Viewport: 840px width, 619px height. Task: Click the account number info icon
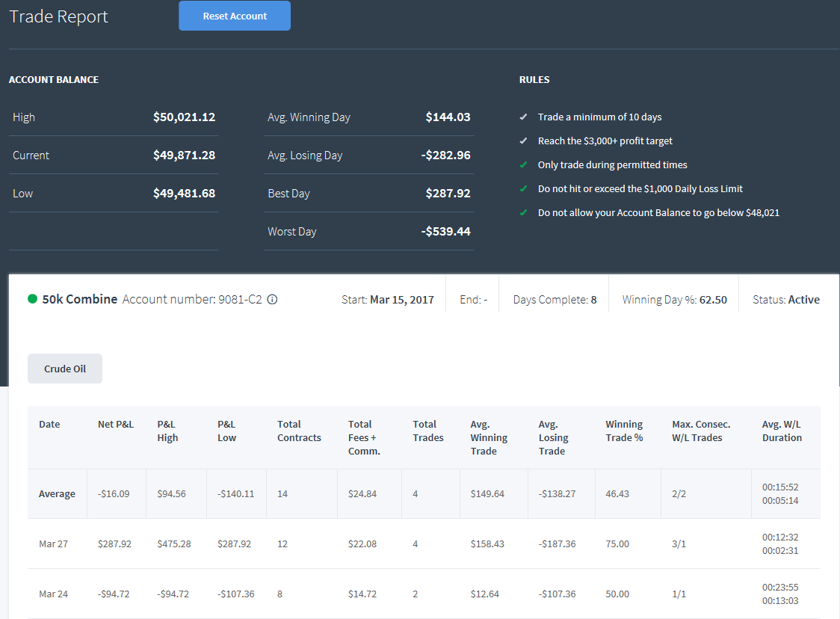coord(272,300)
